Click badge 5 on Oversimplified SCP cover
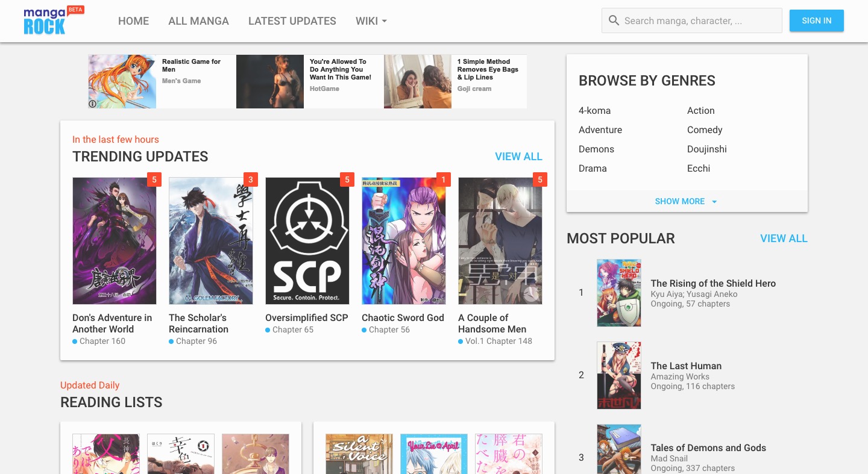868x474 pixels. tap(347, 179)
